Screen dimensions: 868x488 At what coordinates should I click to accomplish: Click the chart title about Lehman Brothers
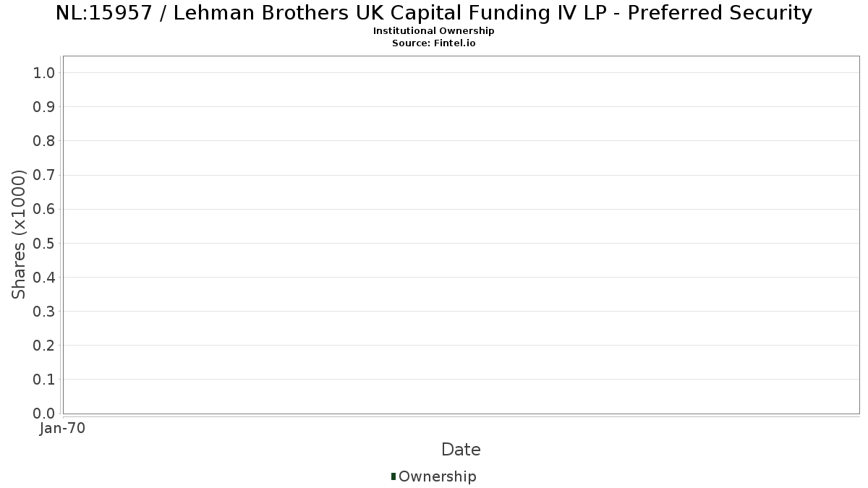434,13
